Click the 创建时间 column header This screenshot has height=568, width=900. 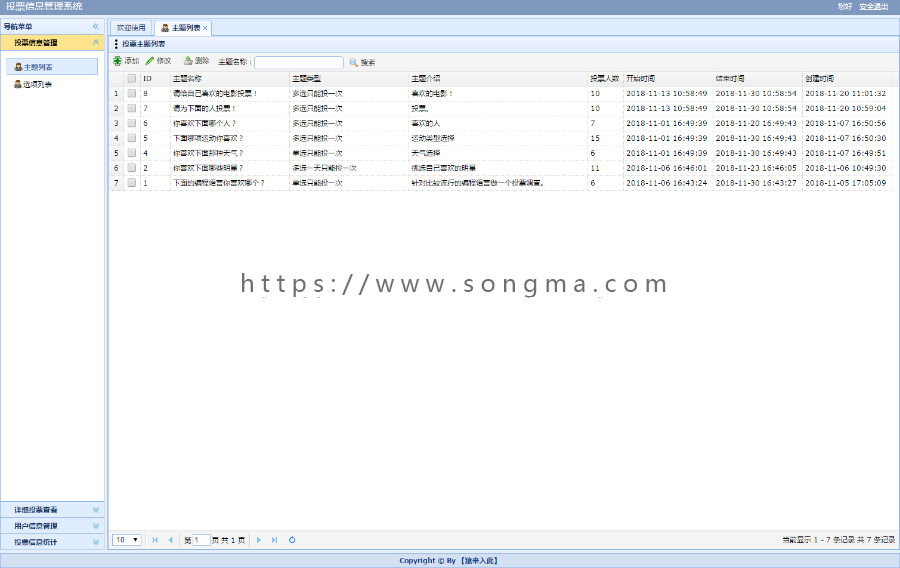pyautogui.click(x=847, y=79)
